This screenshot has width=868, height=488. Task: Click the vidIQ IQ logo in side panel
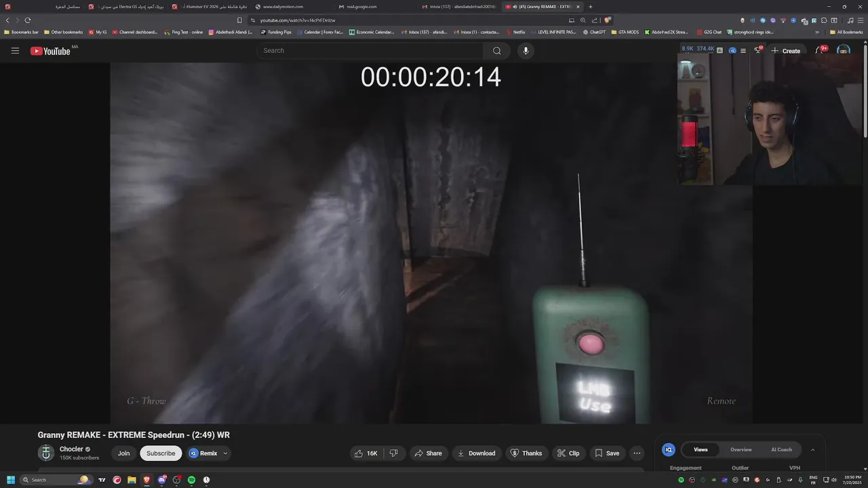click(x=669, y=449)
